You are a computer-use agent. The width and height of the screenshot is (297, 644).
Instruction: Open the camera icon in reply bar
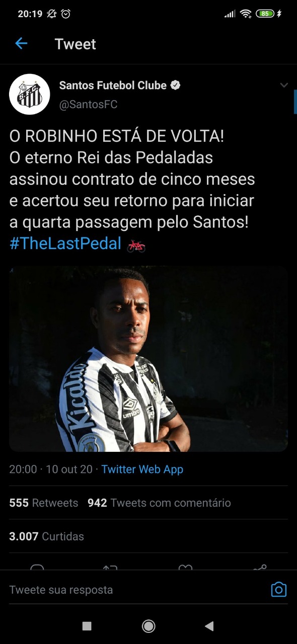click(x=279, y=589)
